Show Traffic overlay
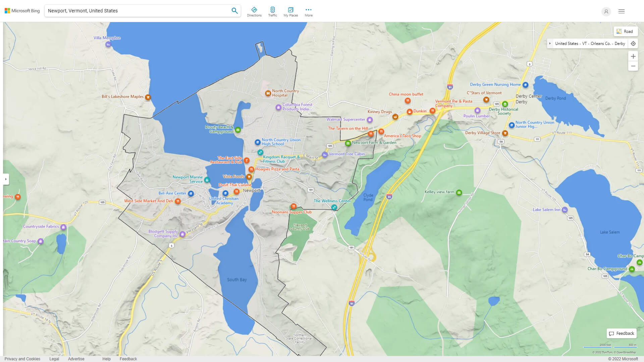 (272, 12)
